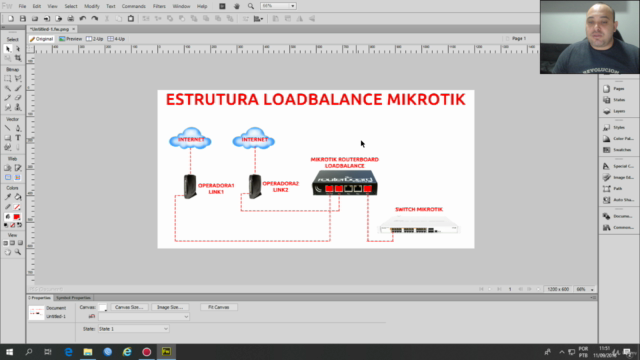Select the Line tool
The width and height of the screenshot is (640, 360).
[8, 128]
